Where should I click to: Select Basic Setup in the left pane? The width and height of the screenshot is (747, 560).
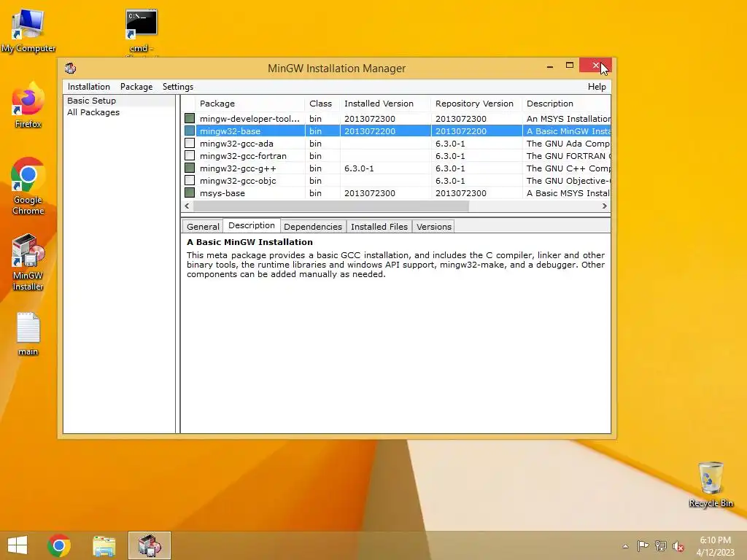click(x=91, y=101)
